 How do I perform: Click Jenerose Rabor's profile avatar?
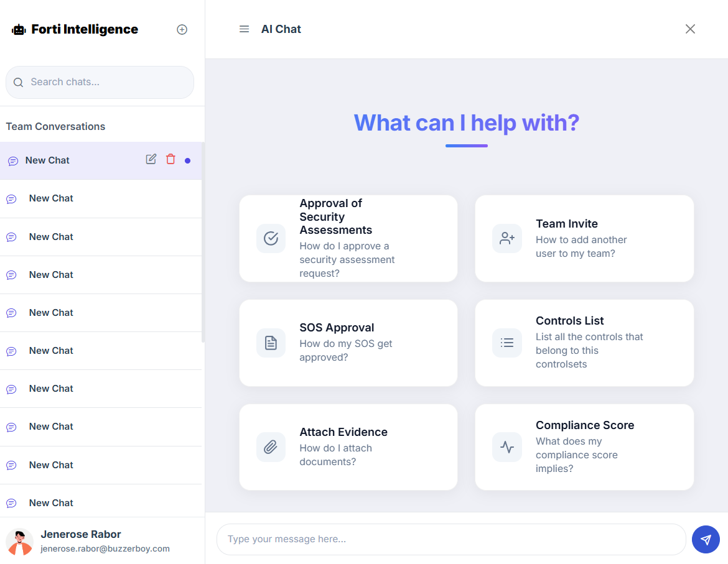19,541
